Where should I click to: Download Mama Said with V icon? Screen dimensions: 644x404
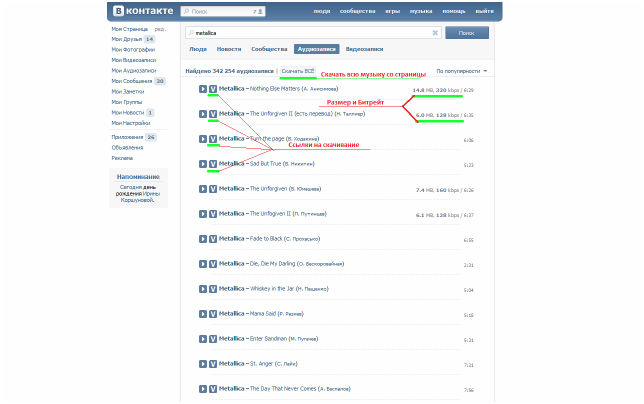(213, 314)
